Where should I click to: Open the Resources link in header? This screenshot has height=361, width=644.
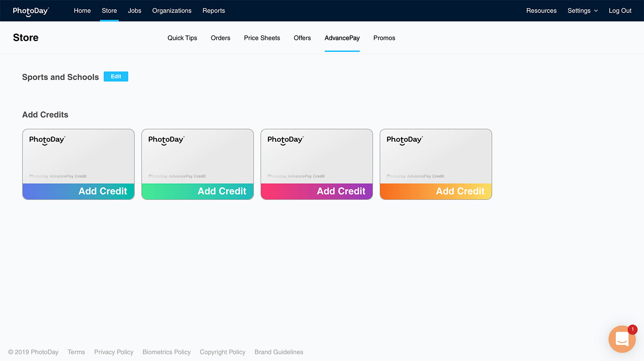pyautogui.click(x=541, y=11)
